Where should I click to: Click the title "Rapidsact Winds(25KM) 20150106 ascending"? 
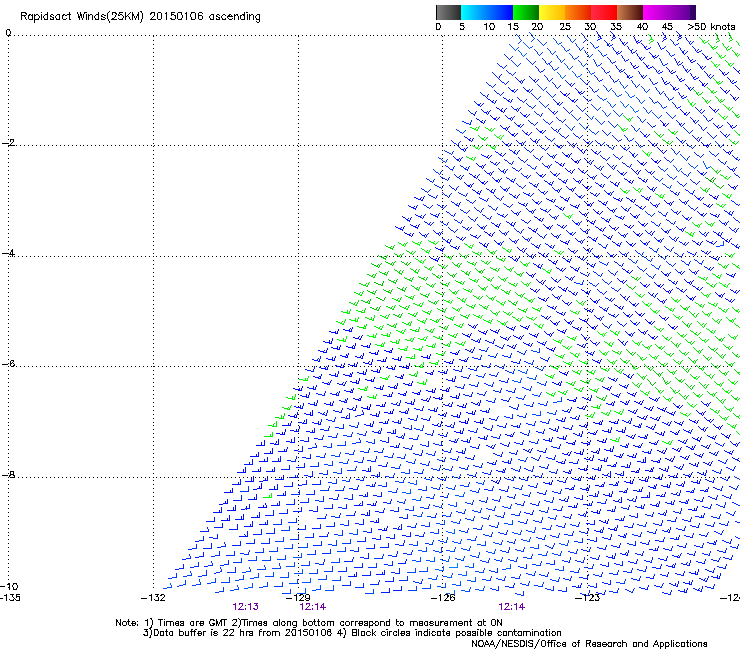coord(140,17)
